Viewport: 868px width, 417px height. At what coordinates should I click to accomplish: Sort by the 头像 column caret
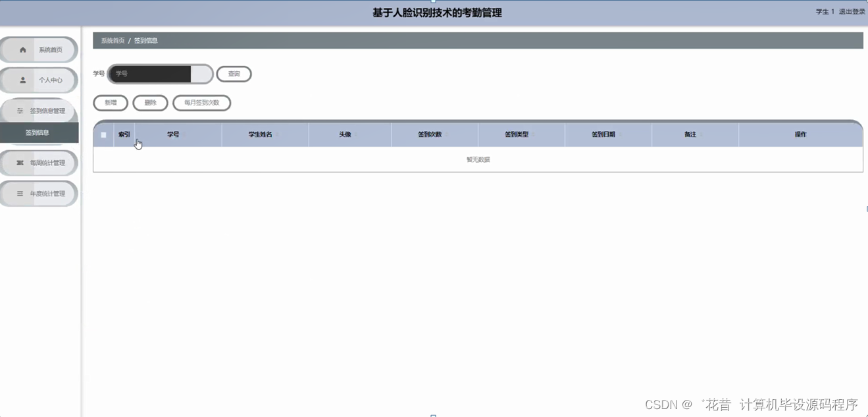(355, 134)
